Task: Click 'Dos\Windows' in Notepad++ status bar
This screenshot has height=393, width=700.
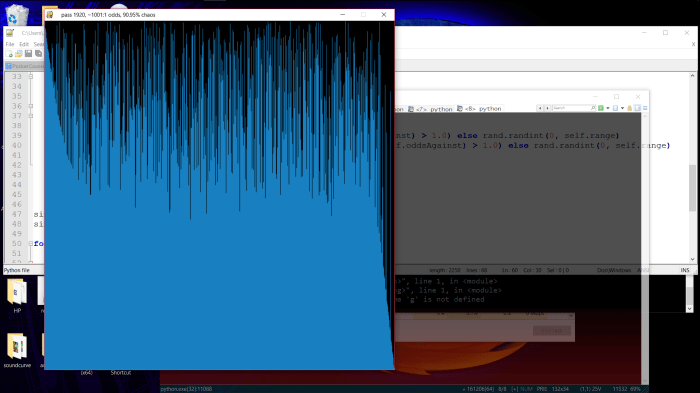Action: tap(614, 270)
